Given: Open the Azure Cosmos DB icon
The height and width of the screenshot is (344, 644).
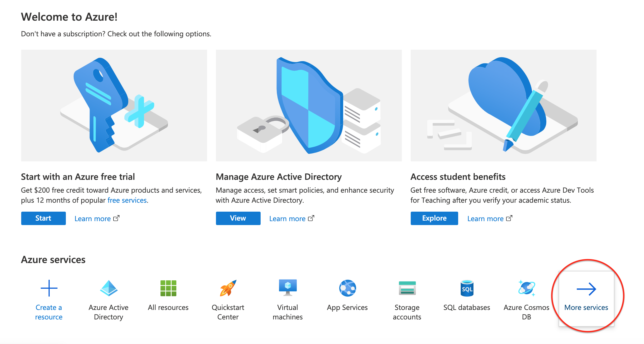Looking at the screenshot, I should [527, 288].
